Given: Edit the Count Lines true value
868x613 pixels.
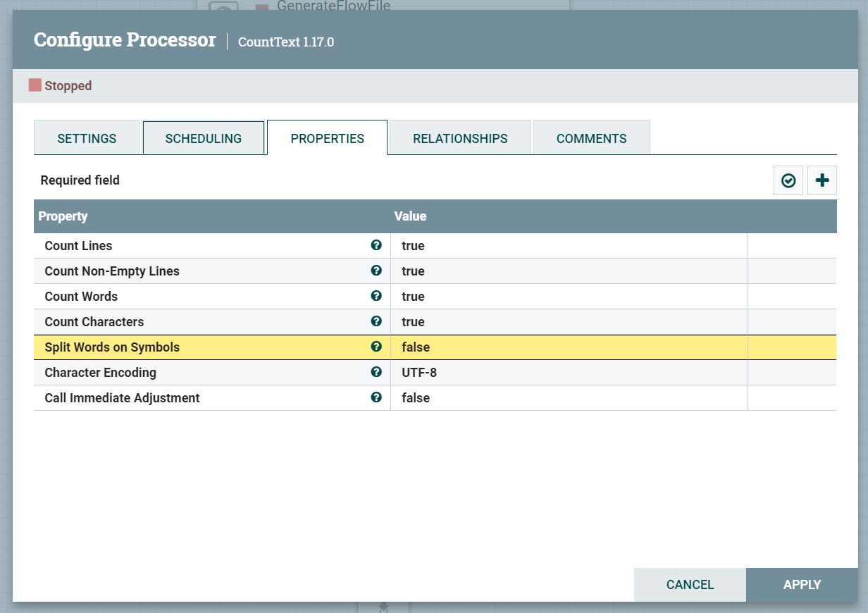Looking at the screenshot, I should (568, 246).
